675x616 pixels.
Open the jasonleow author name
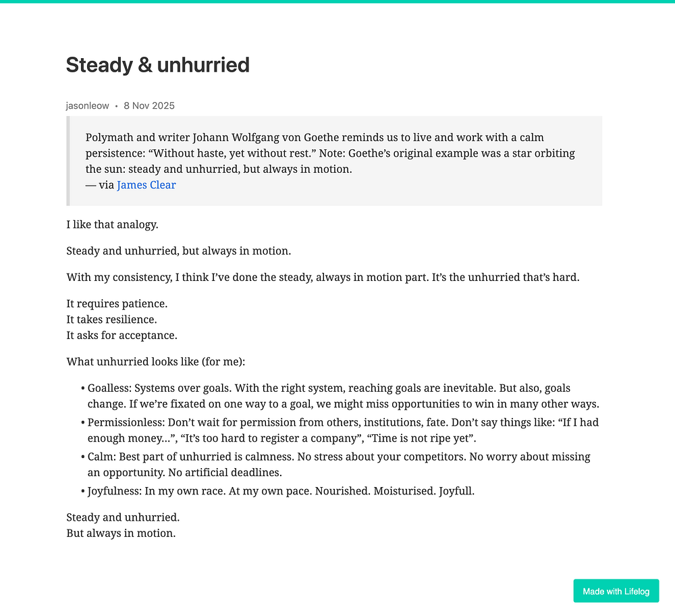[87, 106]
